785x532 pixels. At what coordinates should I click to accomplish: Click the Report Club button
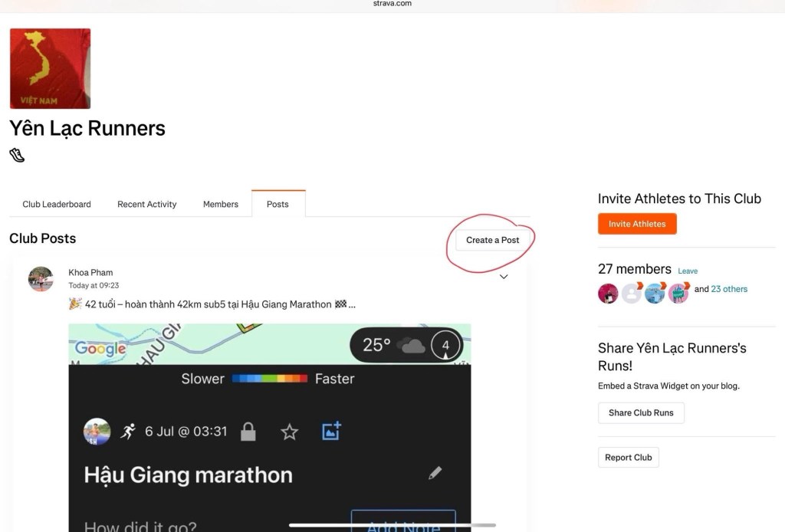[x=628, y=458]
